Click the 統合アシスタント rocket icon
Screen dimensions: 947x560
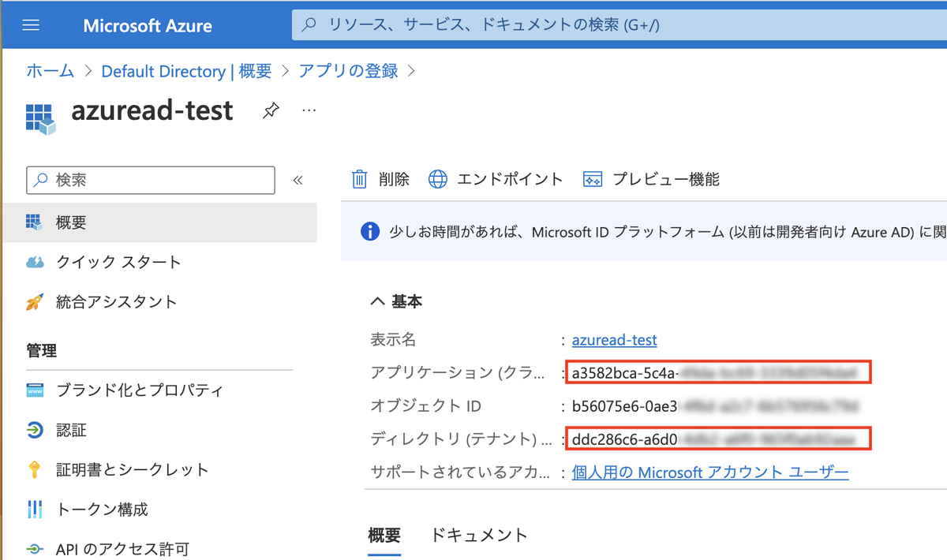(35, 301)
